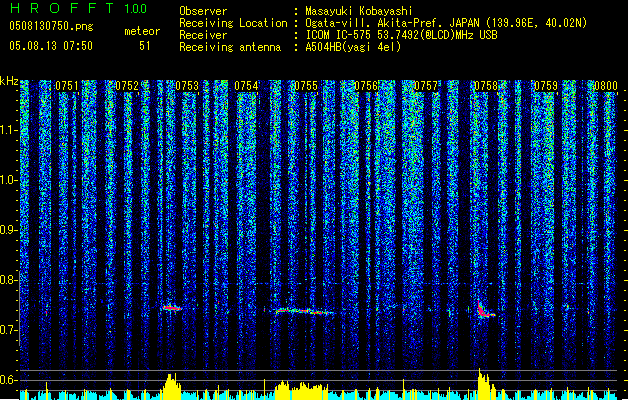
Task: Click the 0755 time marker
Action: pyautogui.click(x=306, y=86)
